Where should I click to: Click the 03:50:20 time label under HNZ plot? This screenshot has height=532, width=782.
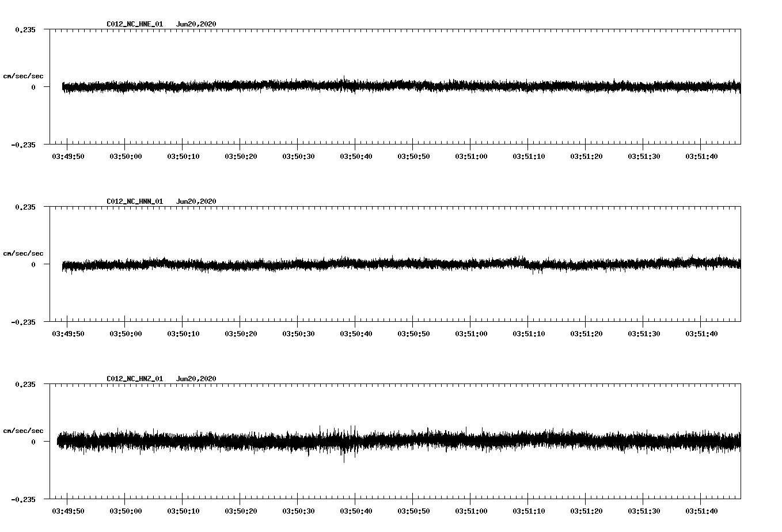241,511
